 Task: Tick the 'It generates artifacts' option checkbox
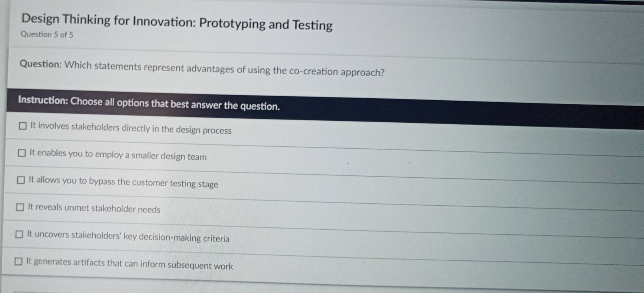[x=18, y=262]
